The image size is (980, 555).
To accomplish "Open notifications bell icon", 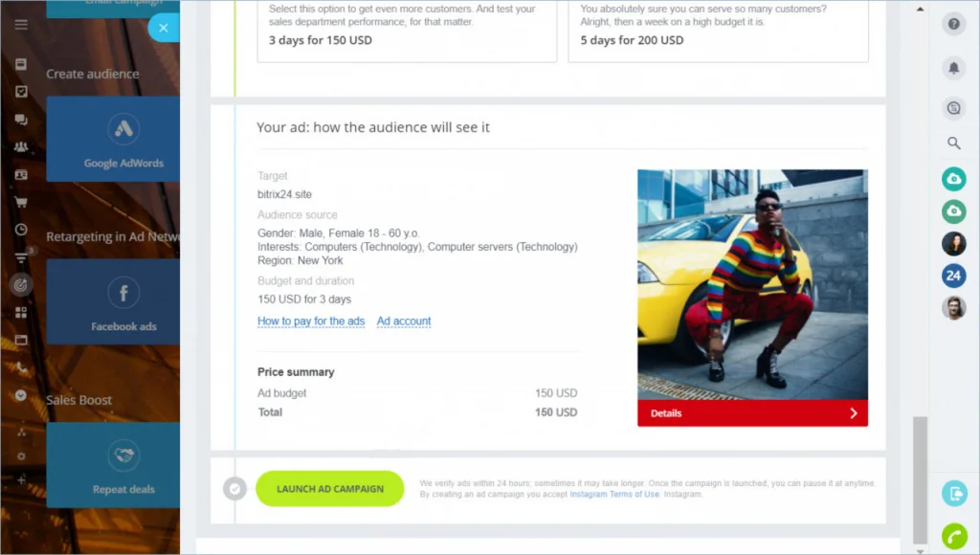I will click(x=953, y=67).
